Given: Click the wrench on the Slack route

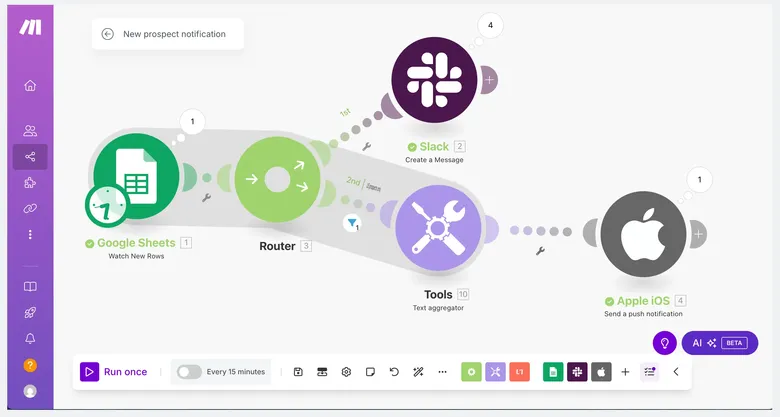Looking at the screenshot, I should (x=367, y=146).
